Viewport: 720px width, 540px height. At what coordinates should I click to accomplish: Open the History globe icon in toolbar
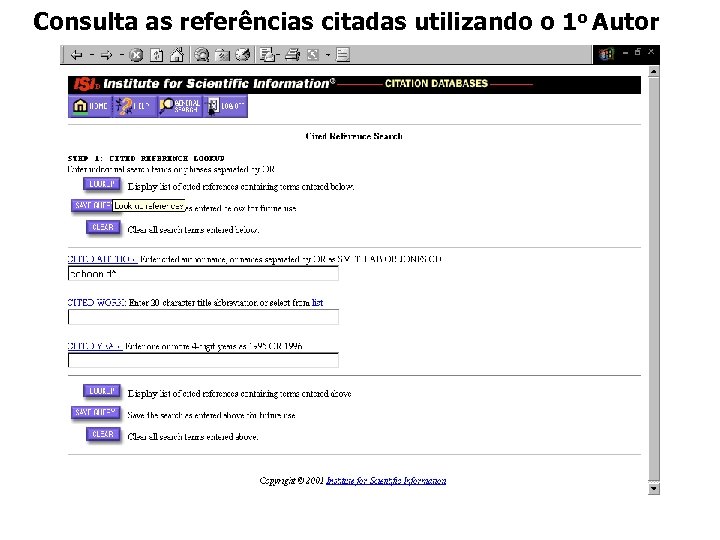pos(242,55)
